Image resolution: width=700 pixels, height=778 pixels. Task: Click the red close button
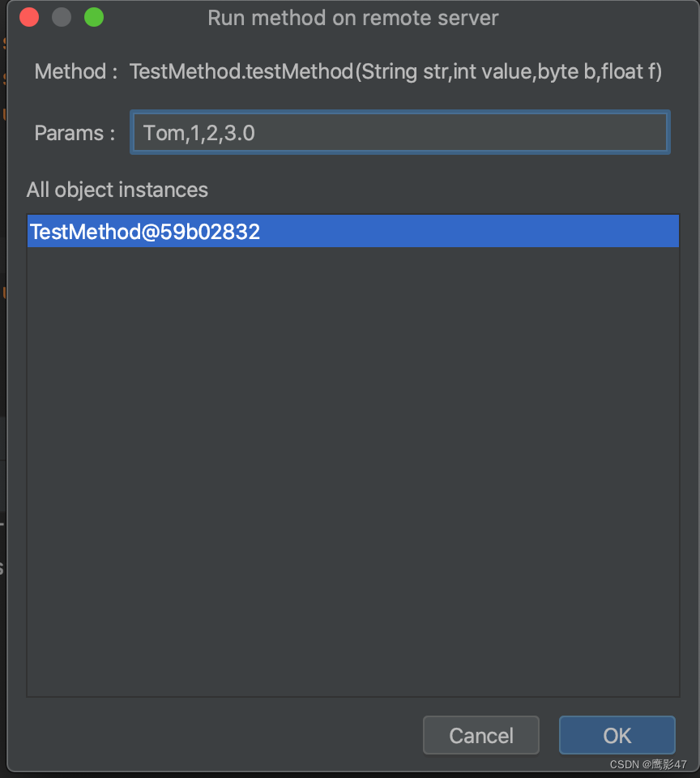tap(29, 17)
